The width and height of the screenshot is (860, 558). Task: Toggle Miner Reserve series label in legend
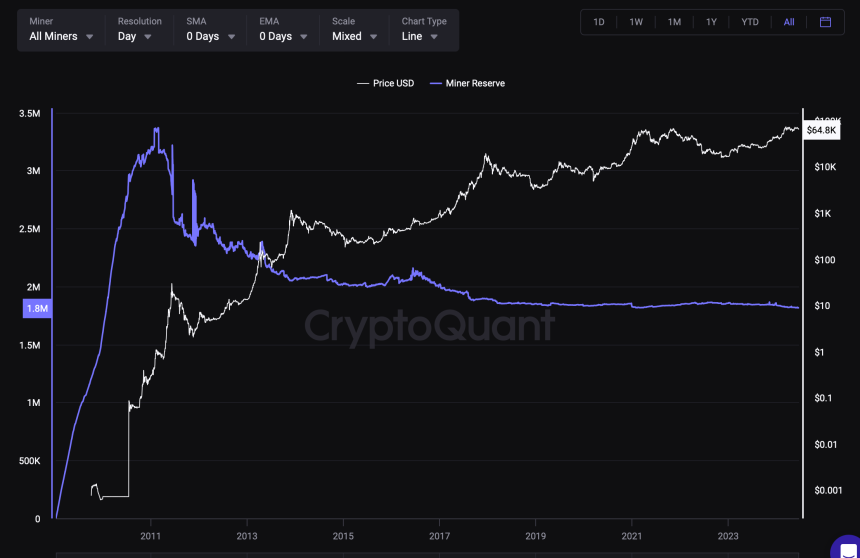[476, 83]
